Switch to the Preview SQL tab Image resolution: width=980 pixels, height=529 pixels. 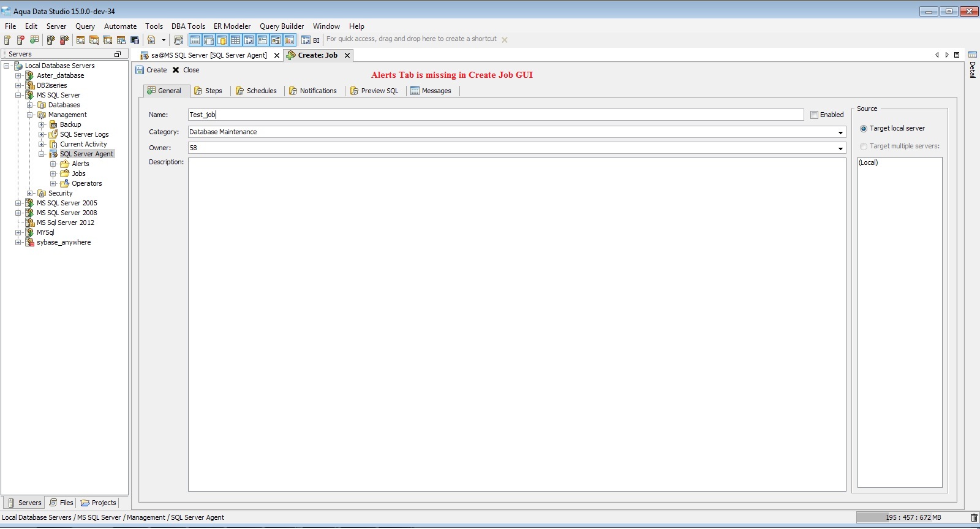[x=374, y=91]
